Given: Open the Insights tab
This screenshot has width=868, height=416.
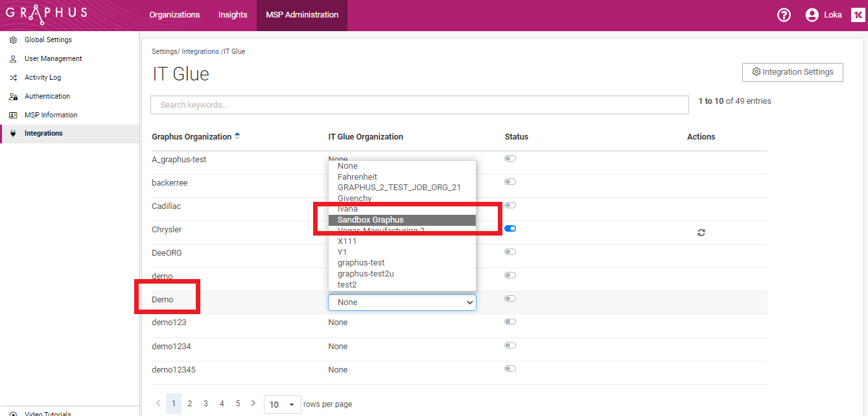Looking at the screenshot, I should [233, 15].
